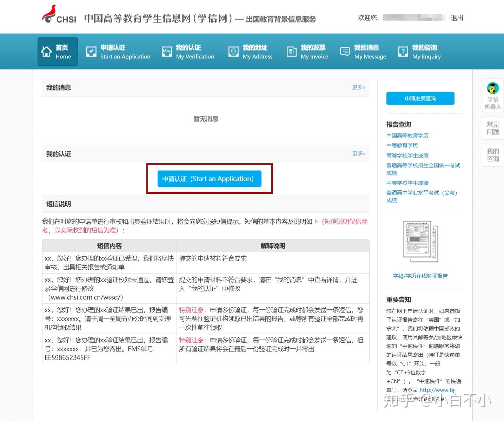The image size is (504, 421).
Task: Click the www.bj link in 重要告知
Action: [x=437, y=390]
